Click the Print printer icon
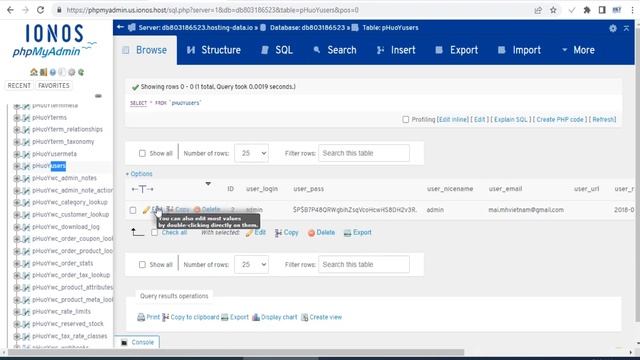Image resolution: width=640 pixels, height=360 pixels. click(x=141, y=317)
